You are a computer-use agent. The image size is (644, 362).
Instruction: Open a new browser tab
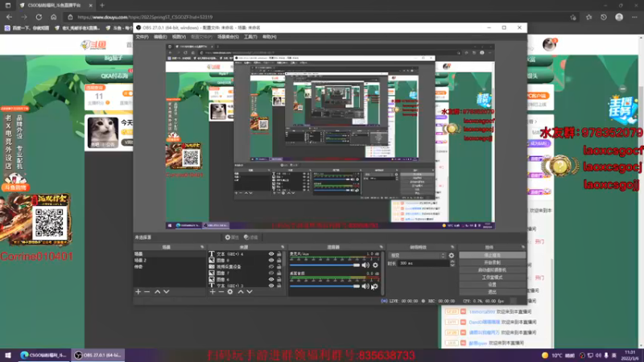102,6
